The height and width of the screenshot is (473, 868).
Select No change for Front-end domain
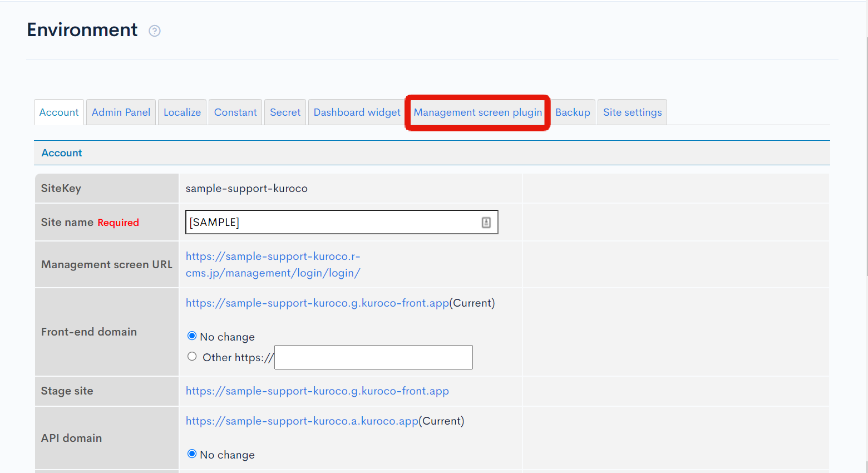pyautogui.click(x=192, y=336)
